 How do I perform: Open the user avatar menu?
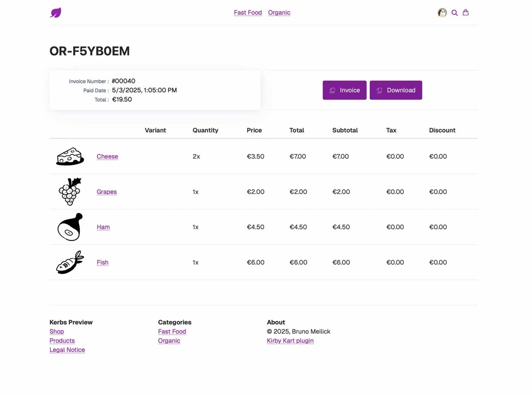(442, 13)
